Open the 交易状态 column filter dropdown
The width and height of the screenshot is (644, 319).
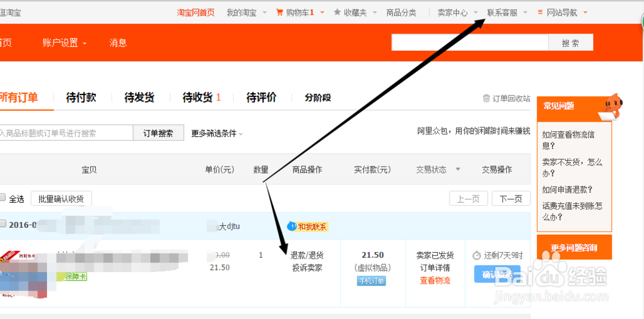[457, 169]
